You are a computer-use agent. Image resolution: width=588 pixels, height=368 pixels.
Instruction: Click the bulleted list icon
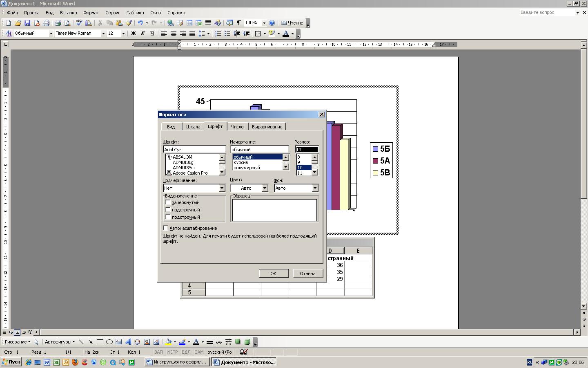(x=227, y=34)
